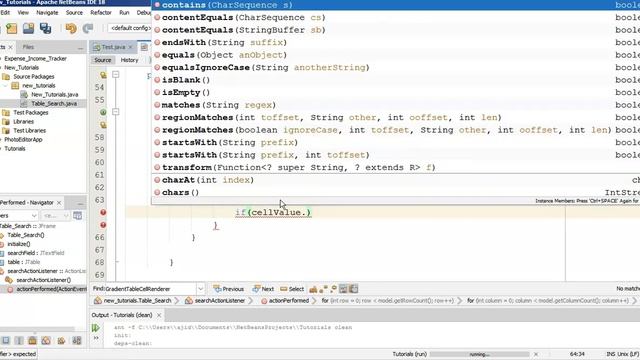Open the second Navigator filter dropdown
This screenshot has height=360, width=640.
(x=55, y=216)
